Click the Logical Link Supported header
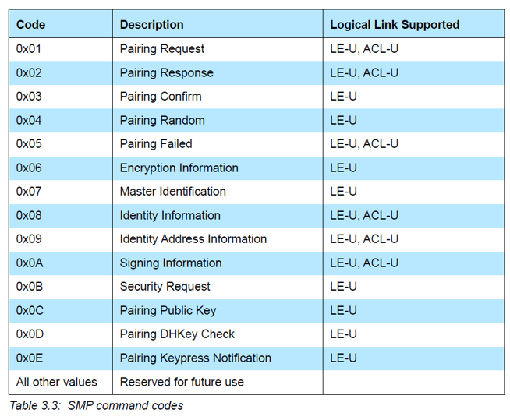 point(395,25)
